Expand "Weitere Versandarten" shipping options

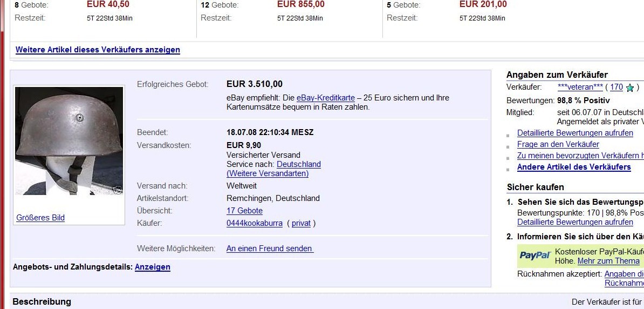268,173
